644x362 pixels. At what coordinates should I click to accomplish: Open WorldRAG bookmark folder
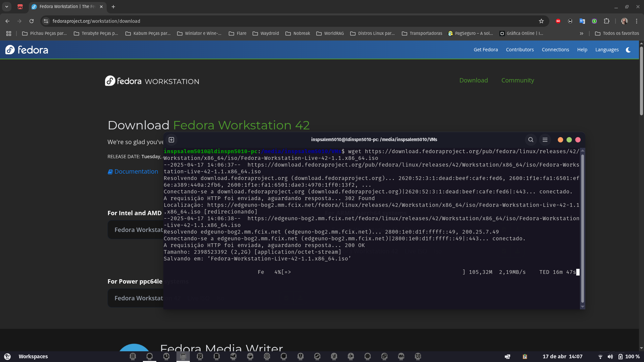pyautogui.click(x=330, y=34)
